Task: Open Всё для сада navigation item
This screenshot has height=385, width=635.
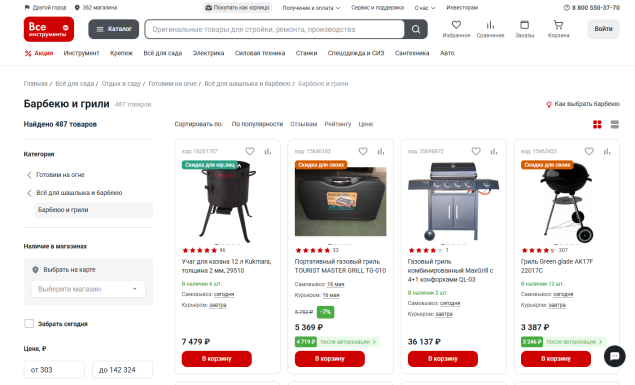Action: click(163, 53)
